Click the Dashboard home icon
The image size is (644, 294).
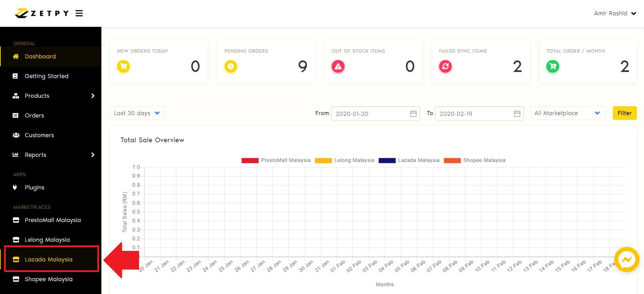coord(16,56)
